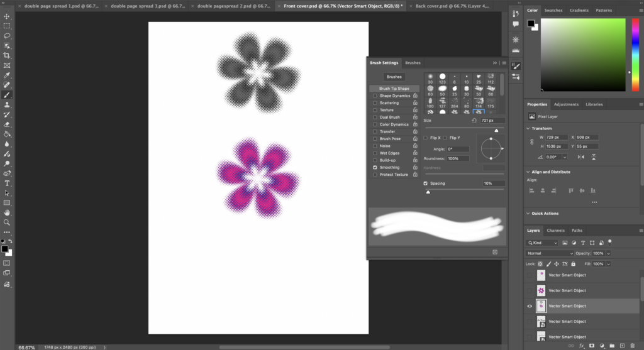This screenshot has height=350, width=644.
Task: Select the Move tool
Action: pos(7,16)
